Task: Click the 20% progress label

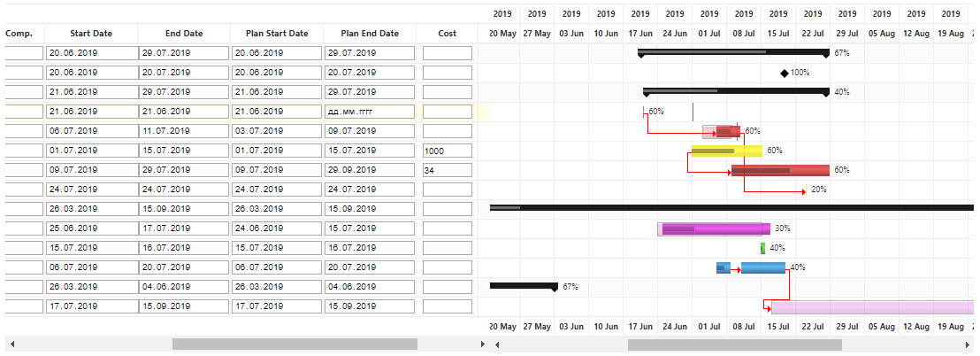Action: click(x=819, y=190)
